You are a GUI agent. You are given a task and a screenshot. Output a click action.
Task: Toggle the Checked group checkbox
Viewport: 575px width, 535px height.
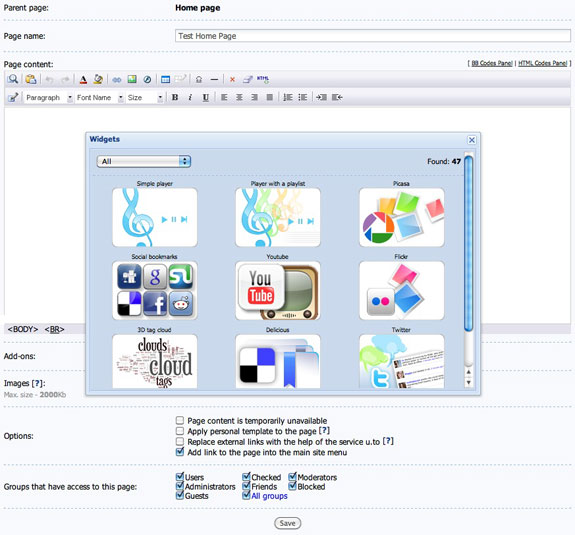(x=246, y=477)
